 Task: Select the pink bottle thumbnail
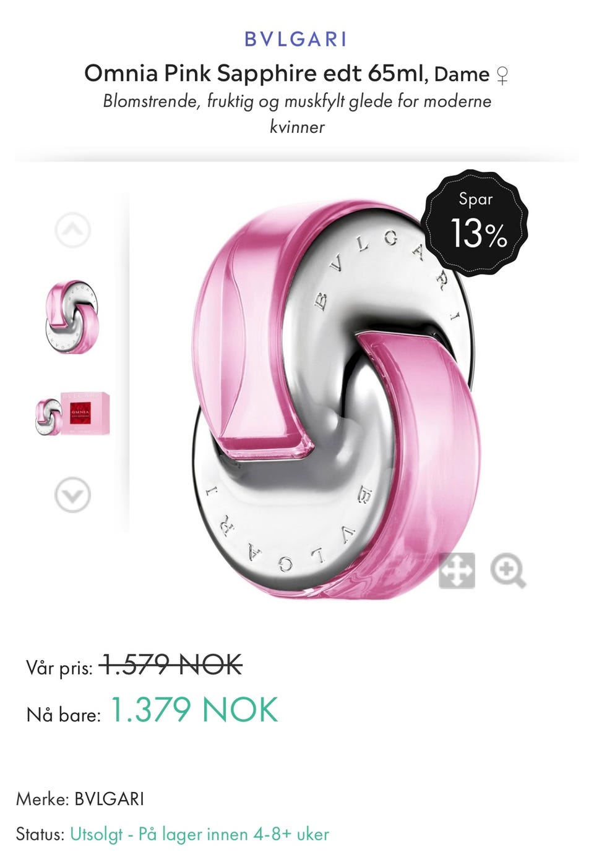(x=72, y=317)
